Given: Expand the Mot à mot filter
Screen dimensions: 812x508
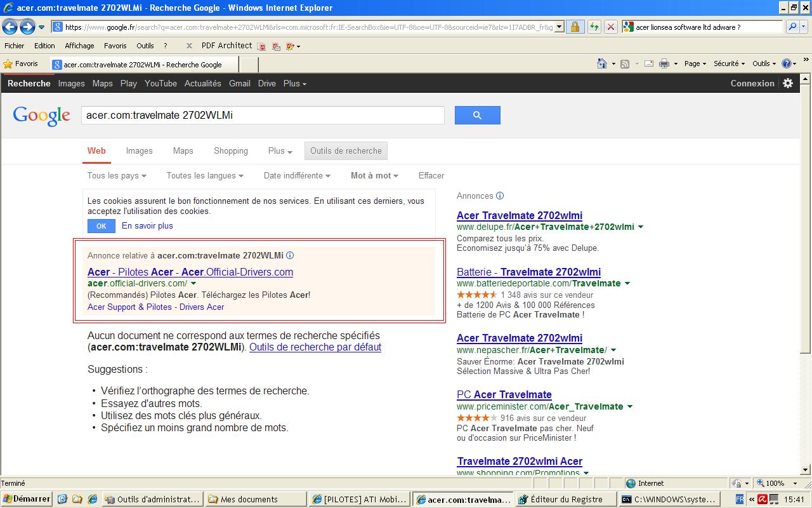Looking at the screenshot, I should [x=374, y=175].
